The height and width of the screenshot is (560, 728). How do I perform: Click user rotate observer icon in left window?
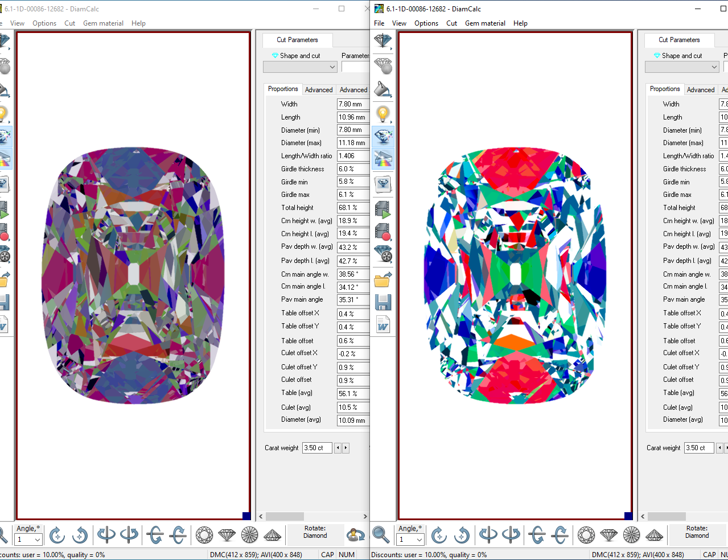[356, 535]
